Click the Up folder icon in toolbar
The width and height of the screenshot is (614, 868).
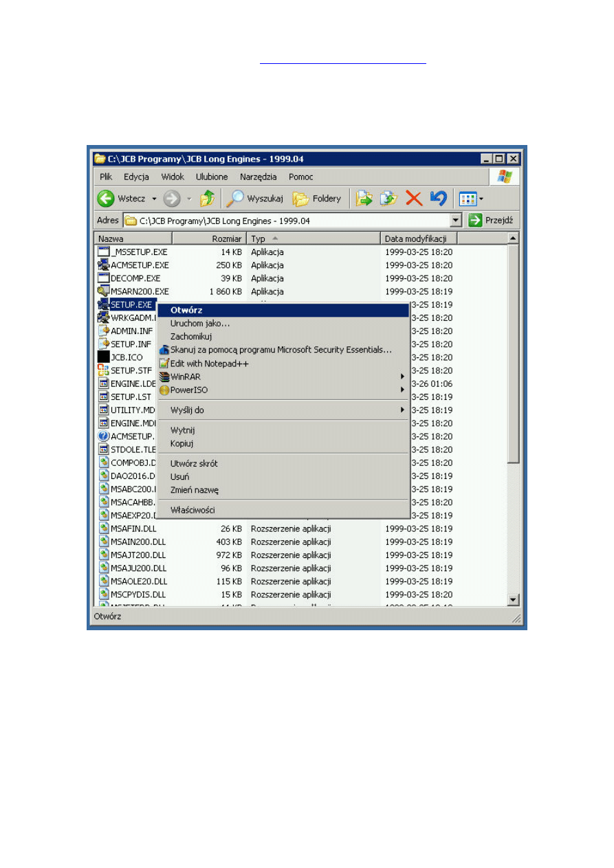pyautogui.click(x=207, y=199)
